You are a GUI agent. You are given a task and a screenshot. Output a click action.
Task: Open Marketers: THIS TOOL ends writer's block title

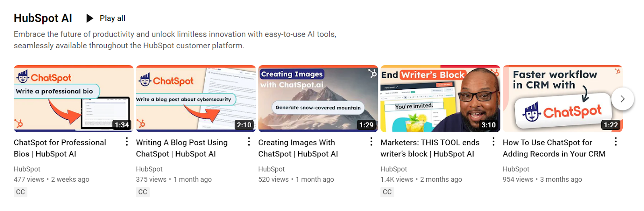pos(430,148)
